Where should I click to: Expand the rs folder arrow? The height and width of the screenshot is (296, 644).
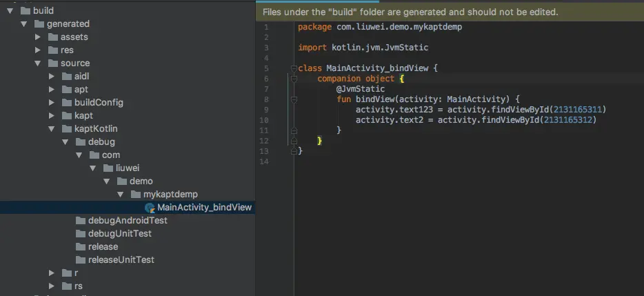51,286
